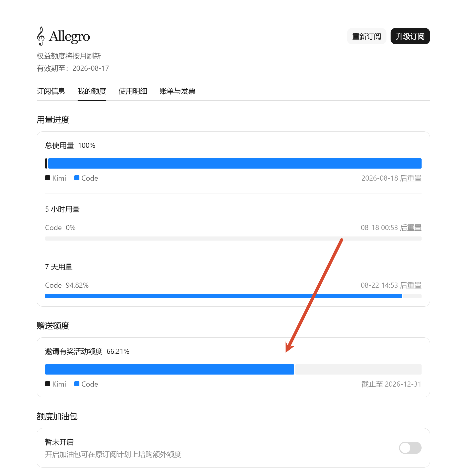
Task: Click the 5 小时用量 heading
Action: coord(62,209)
